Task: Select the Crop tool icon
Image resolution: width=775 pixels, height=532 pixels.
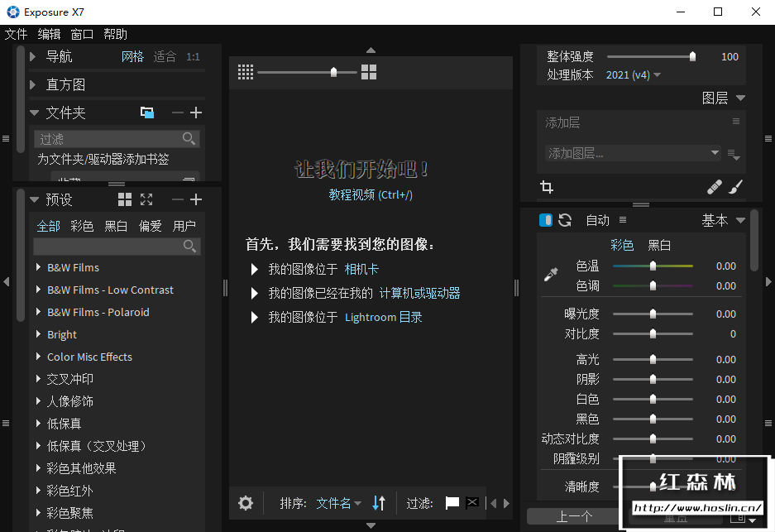Action: (547, 187)
